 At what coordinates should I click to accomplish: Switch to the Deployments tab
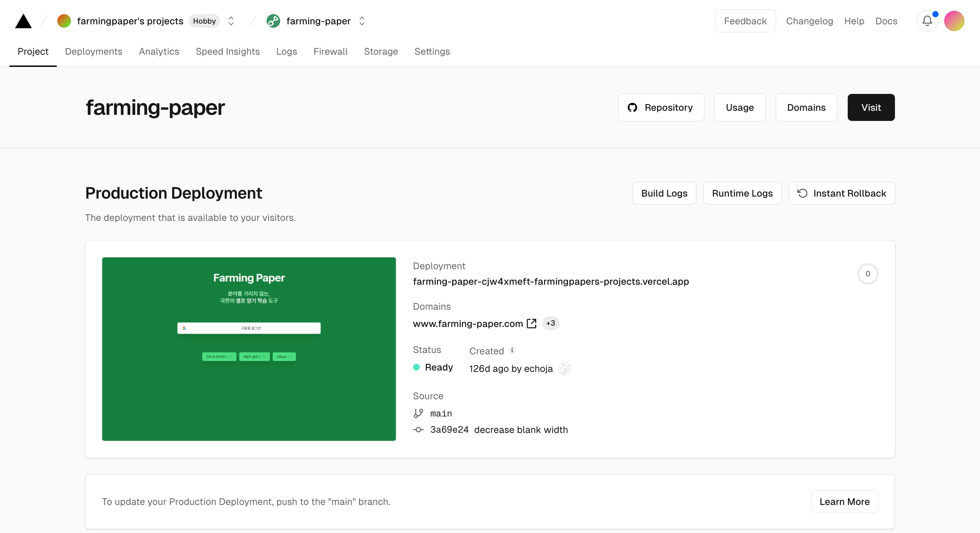[93, 51]
